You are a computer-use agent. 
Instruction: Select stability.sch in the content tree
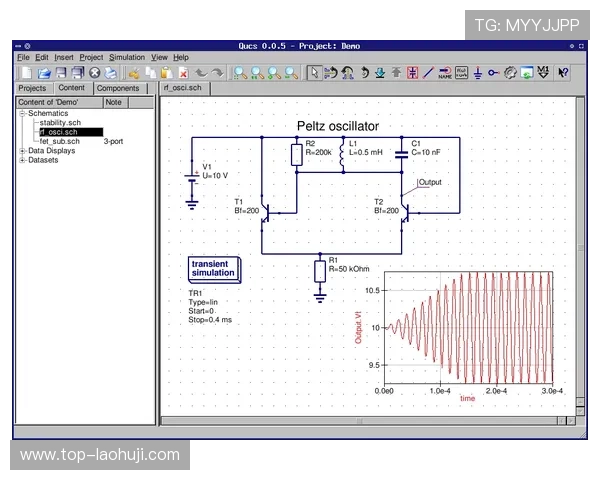(x=60, y=122)
